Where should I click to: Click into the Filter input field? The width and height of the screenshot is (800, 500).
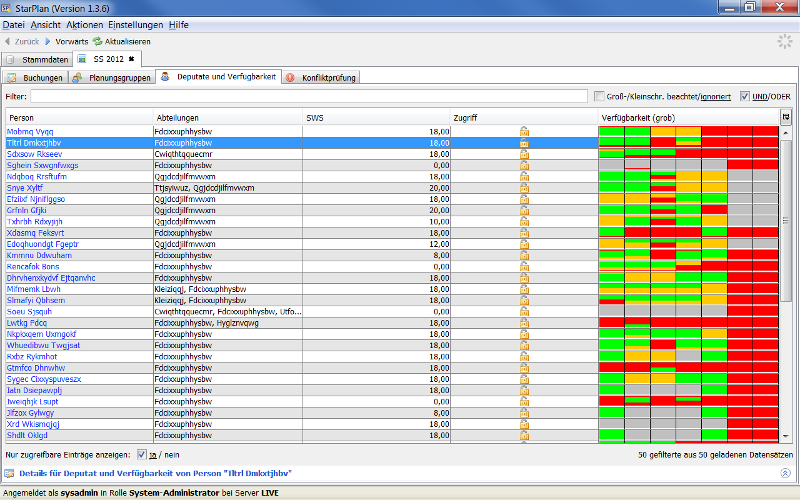point(309,96)
